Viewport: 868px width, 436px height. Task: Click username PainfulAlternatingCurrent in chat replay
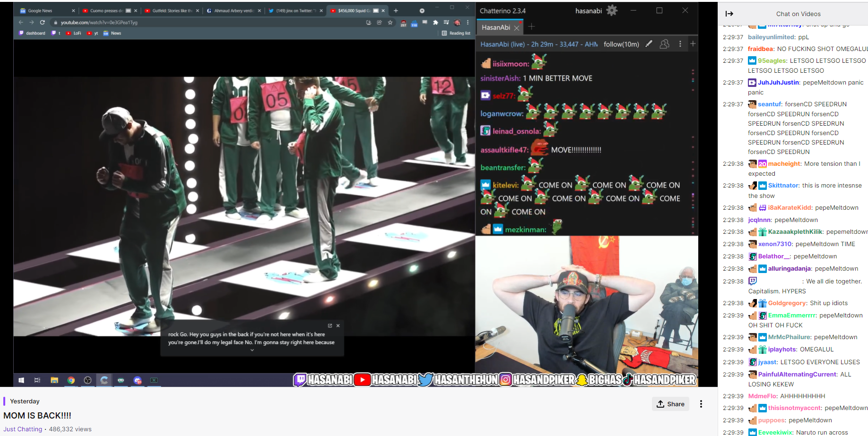click(798, 375)
